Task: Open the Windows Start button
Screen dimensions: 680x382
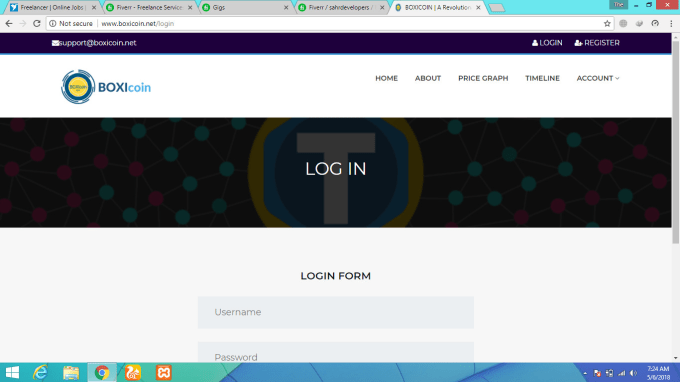Action: coord(12,372)
